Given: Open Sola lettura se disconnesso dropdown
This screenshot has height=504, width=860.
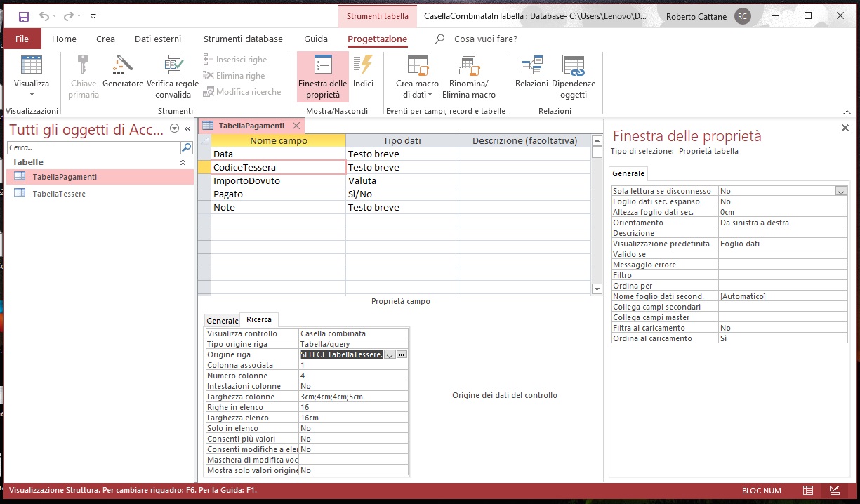Looking at the screenshot, I should coord(841,191).
